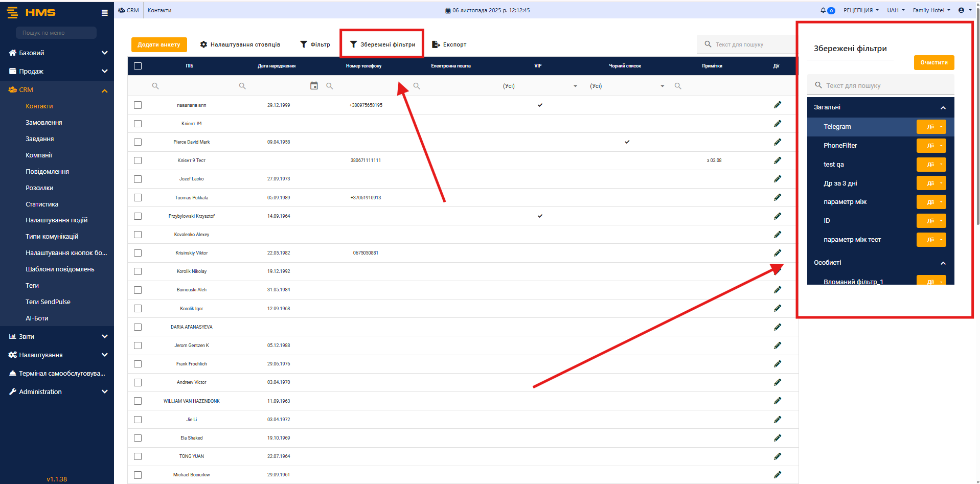980x484 pixels.
Task: Click the hamburger menu icon in sidebar header
Action: point(104,13)
